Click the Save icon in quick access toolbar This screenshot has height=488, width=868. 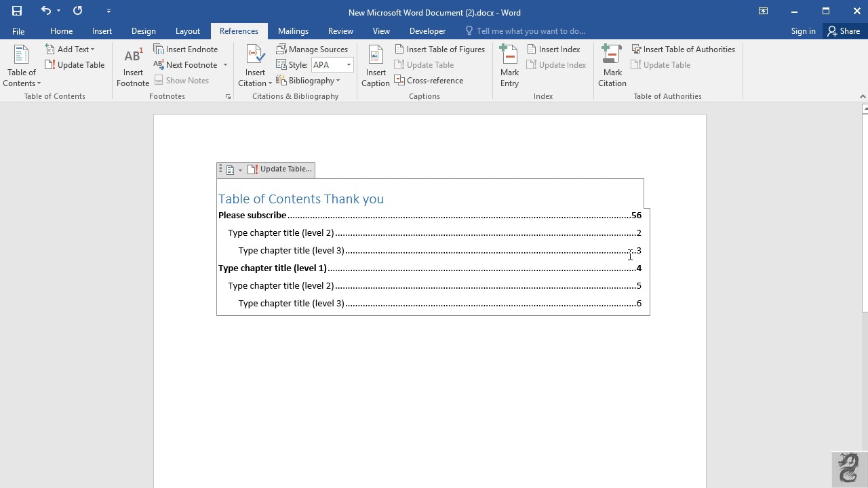[17, 11]
